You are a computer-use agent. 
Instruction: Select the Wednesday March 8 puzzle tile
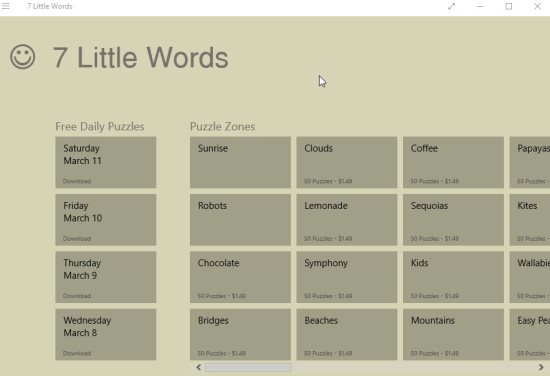point(106,334)
